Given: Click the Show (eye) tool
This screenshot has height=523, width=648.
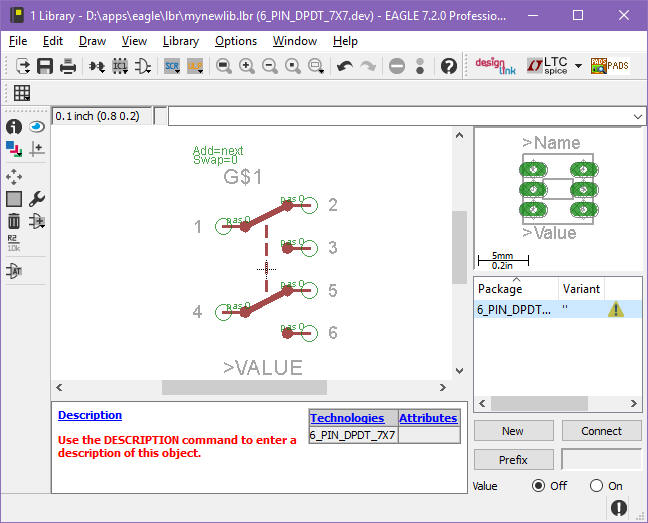Looking at the screenshot, I should point(37,127).
